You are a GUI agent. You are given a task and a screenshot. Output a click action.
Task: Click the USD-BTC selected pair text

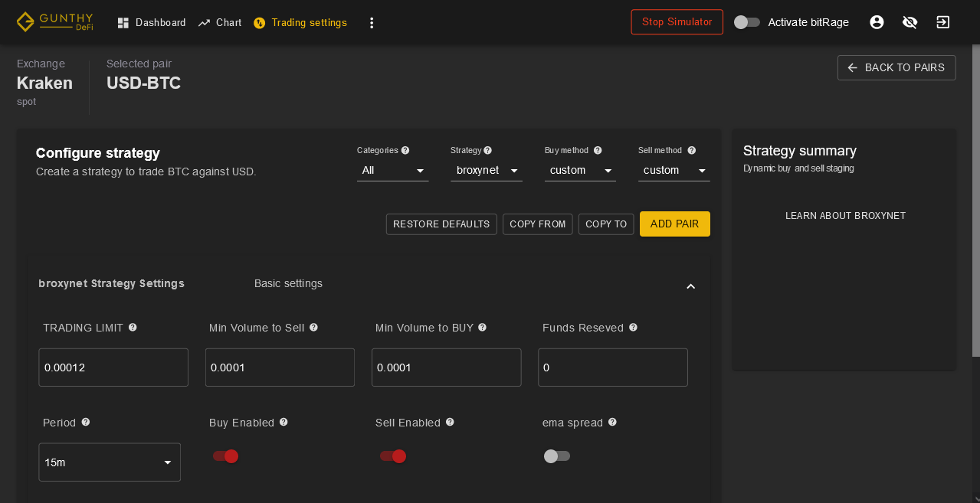click(143, 83)
